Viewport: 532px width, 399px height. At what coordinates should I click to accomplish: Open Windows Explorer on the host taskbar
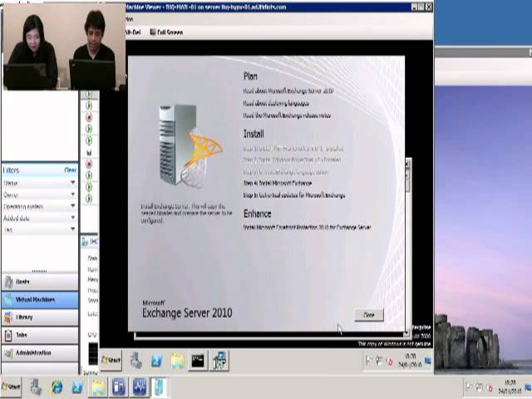(98, 387)
